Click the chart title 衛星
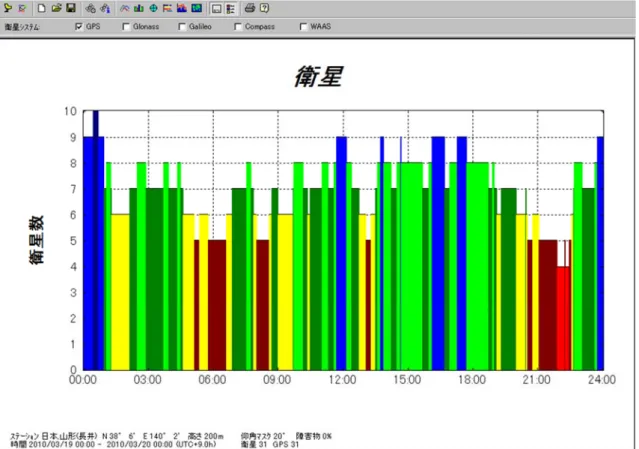 pyautogui.click(x=319, y=76)
